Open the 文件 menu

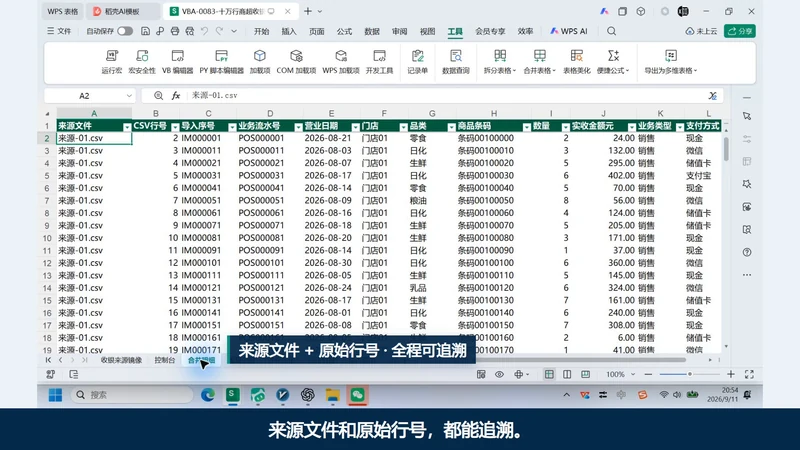tap(59, 31)
